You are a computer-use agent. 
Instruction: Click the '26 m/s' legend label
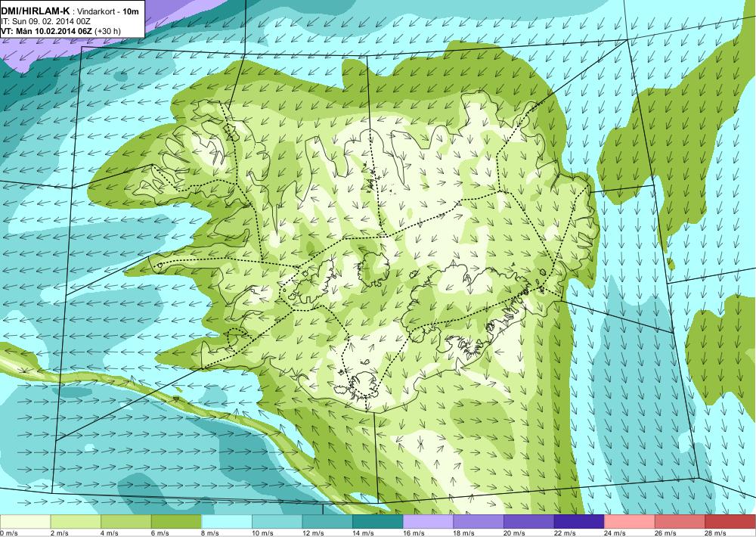click(x=665, y=533)
